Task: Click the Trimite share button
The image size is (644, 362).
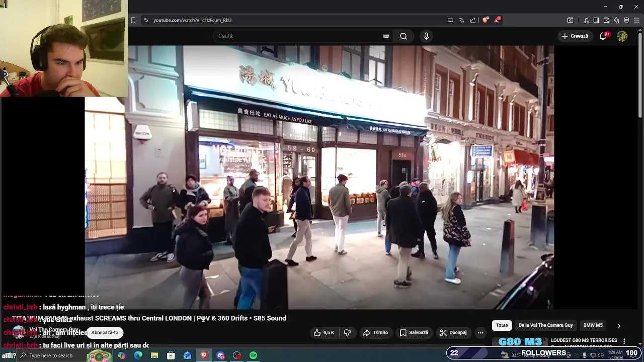Action: 375,333
